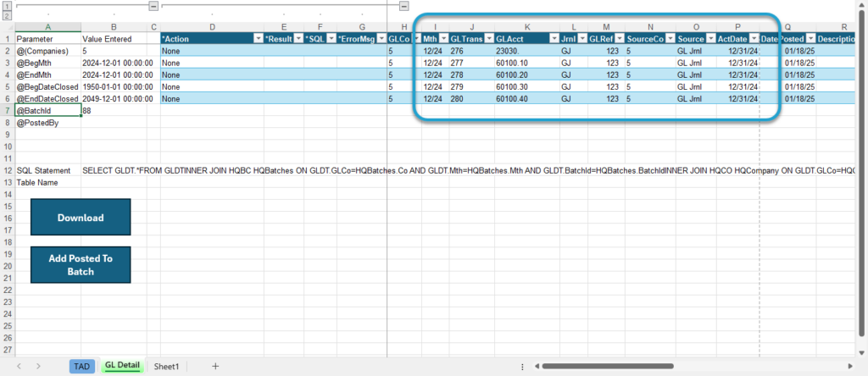The width and height of the screenshot is (868, 376).
Task: Open the Source column filter dropdown
Action: tap(711, 39)
